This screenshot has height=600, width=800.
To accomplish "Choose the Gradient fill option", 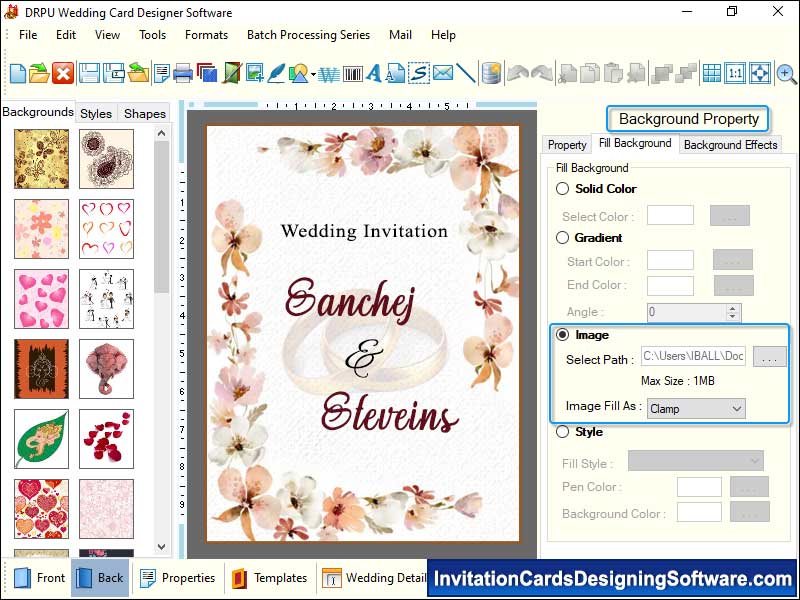I will [562, 238].
